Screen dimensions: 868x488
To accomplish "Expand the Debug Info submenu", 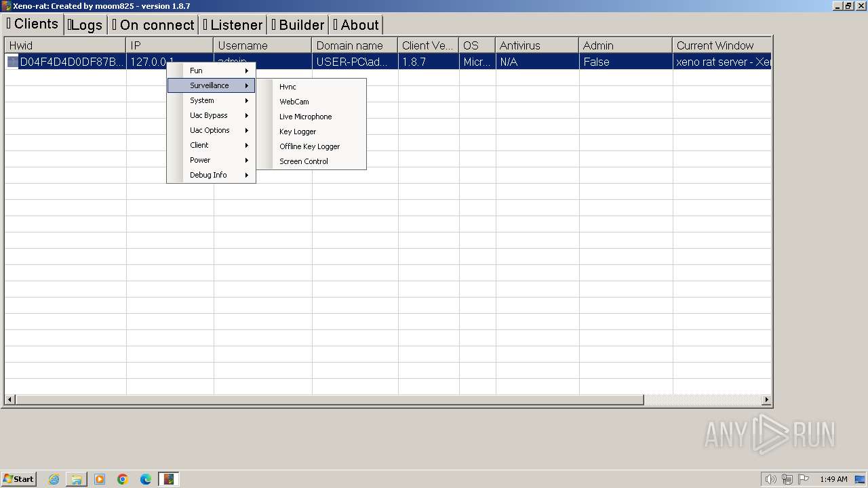I will 211,175.
